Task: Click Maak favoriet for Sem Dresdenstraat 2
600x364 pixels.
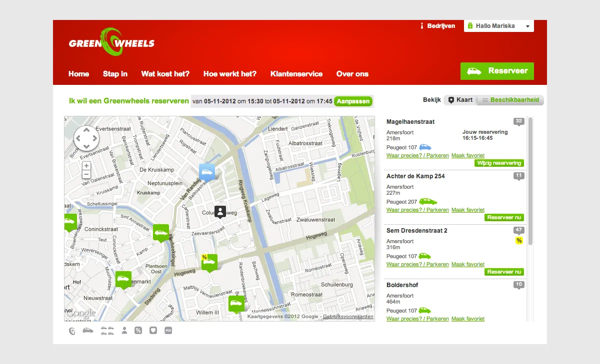Action: click(468, 265)
